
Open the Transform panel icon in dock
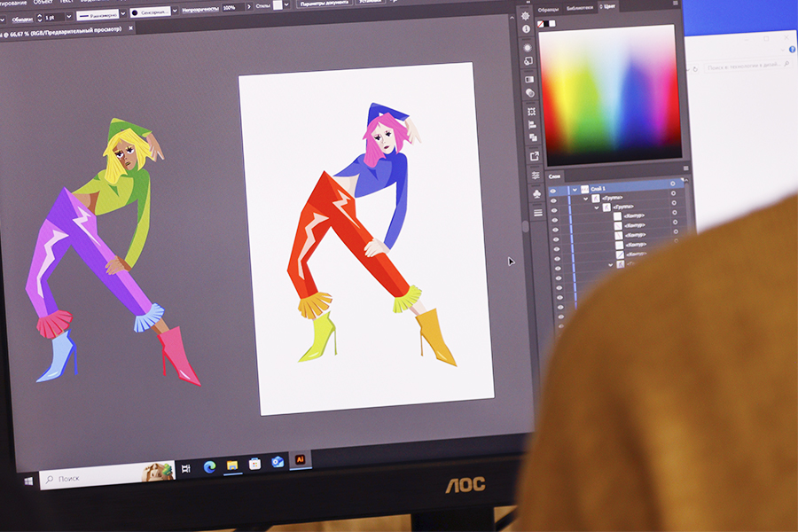click(531, 112)
